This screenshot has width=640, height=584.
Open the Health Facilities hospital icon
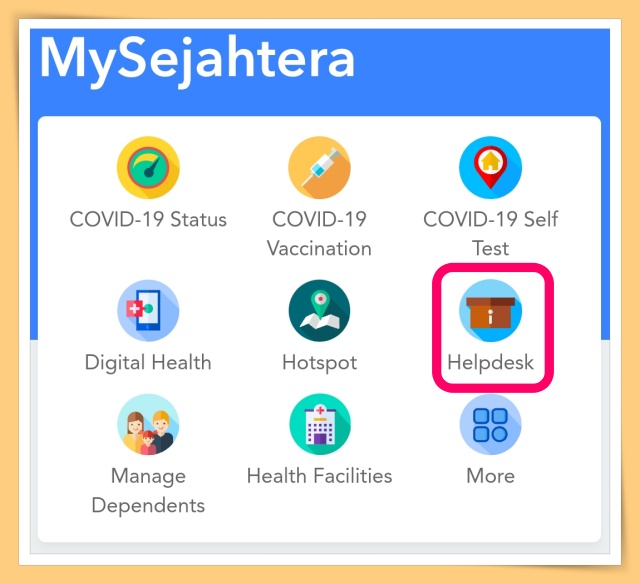(320, 424)
